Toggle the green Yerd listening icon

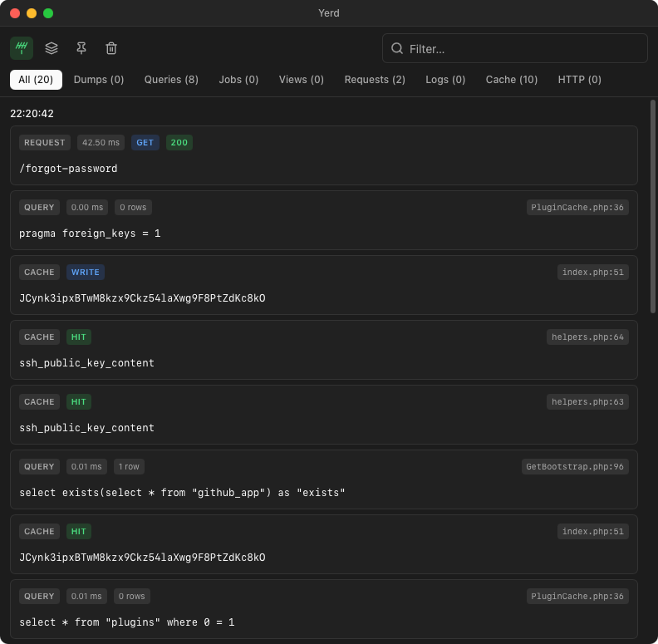(22, 48)
